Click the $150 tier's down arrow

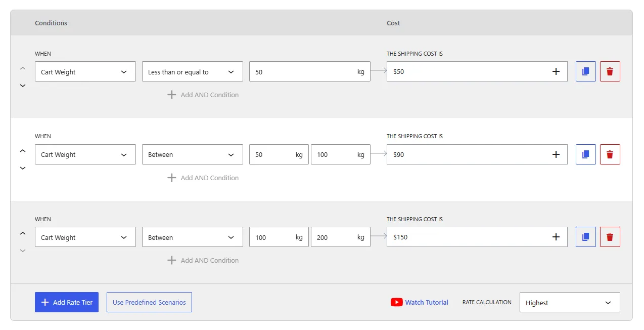point(23,251)
